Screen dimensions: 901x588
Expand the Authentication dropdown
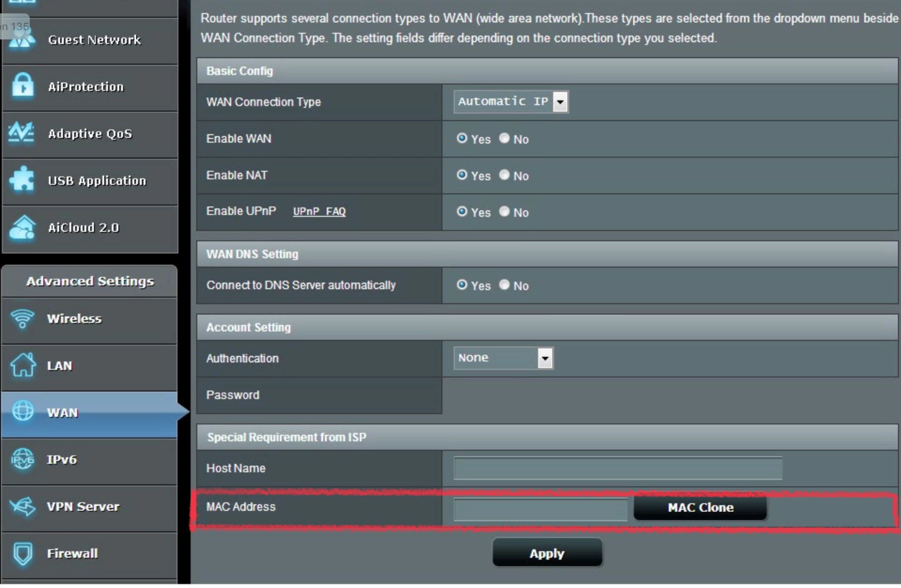tap(503, 358)
